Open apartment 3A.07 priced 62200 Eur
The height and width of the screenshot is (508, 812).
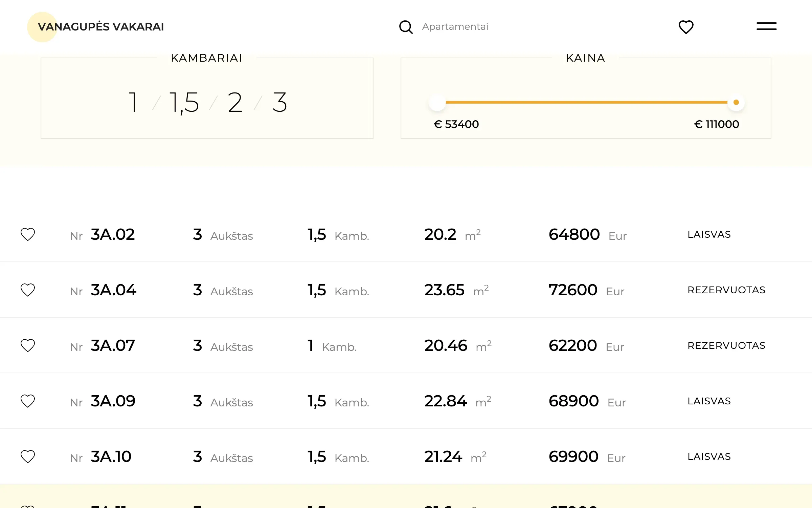coord(406,345)
